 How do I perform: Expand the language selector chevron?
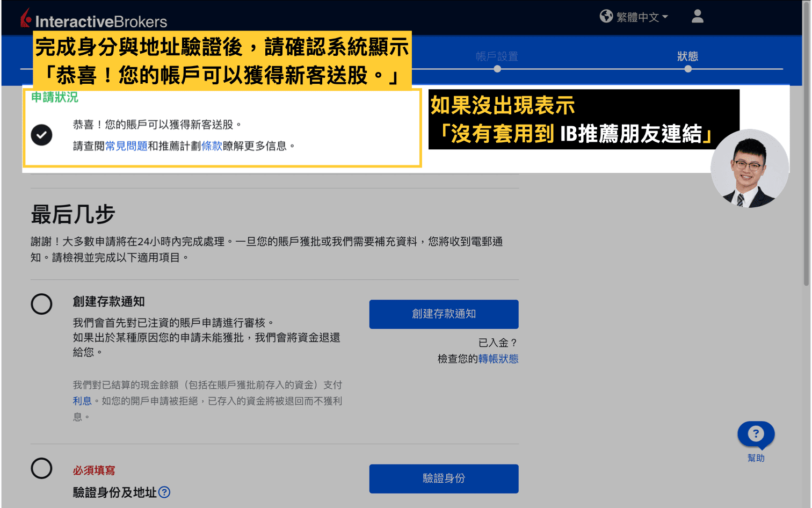pos(666,17)
